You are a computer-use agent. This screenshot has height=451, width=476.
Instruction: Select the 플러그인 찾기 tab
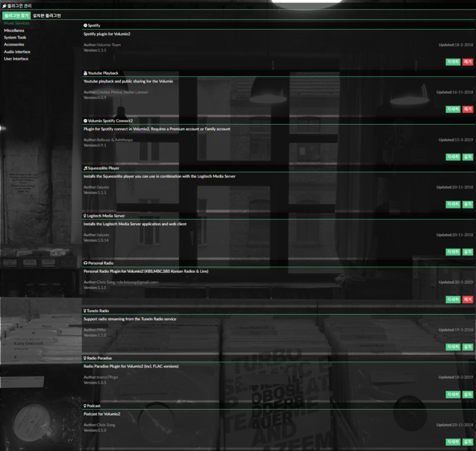pos(16,15)
